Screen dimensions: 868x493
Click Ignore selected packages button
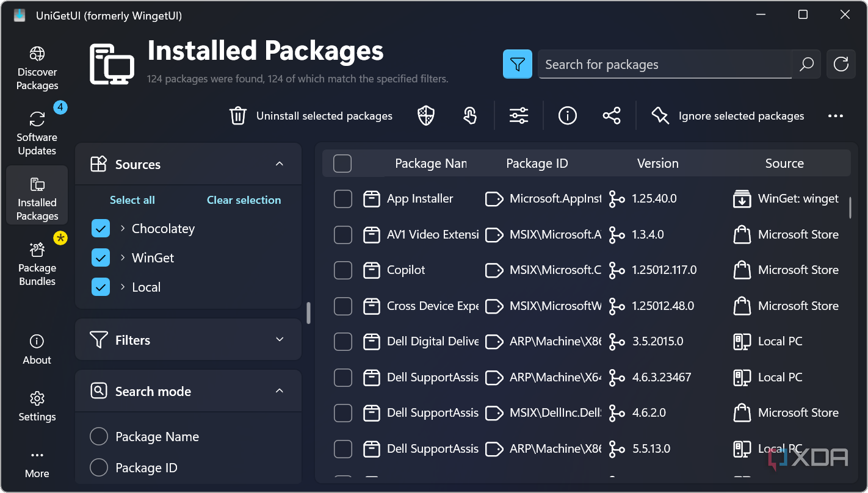click(728, 116)
